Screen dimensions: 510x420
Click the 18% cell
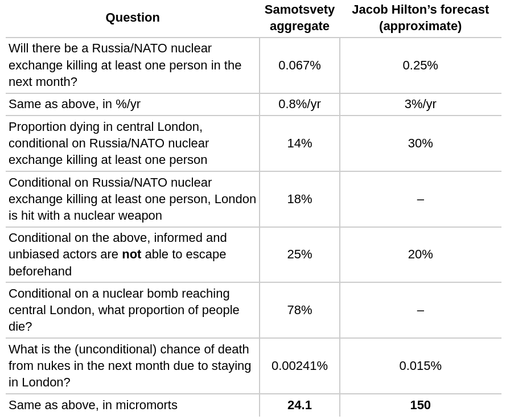(299, 199)
